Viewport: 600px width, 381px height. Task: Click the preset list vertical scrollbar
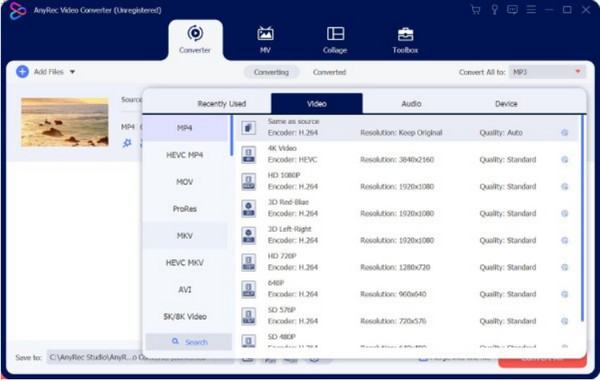pyautogui.click(x=582, y=218)
